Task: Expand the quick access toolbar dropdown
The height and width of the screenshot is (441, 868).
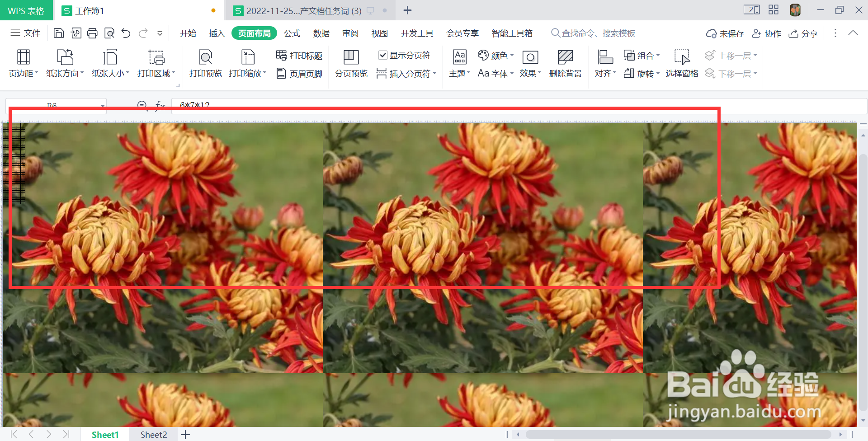Action: (160, 33)
